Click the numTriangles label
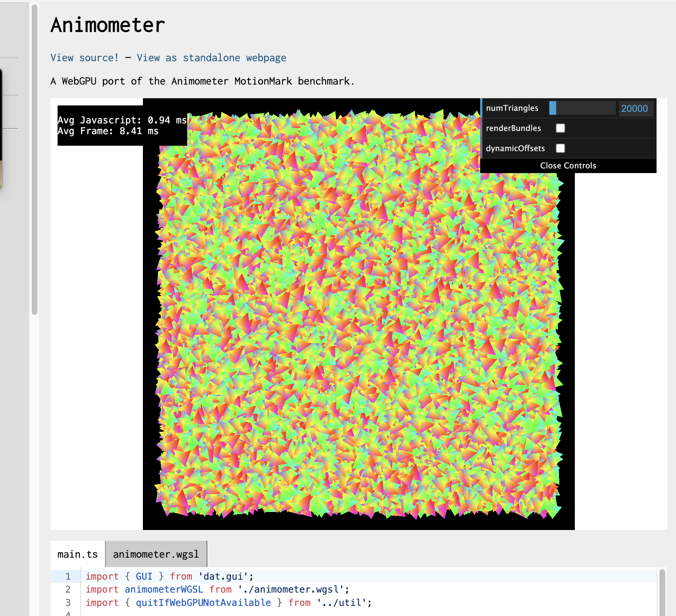 point(512,108)
